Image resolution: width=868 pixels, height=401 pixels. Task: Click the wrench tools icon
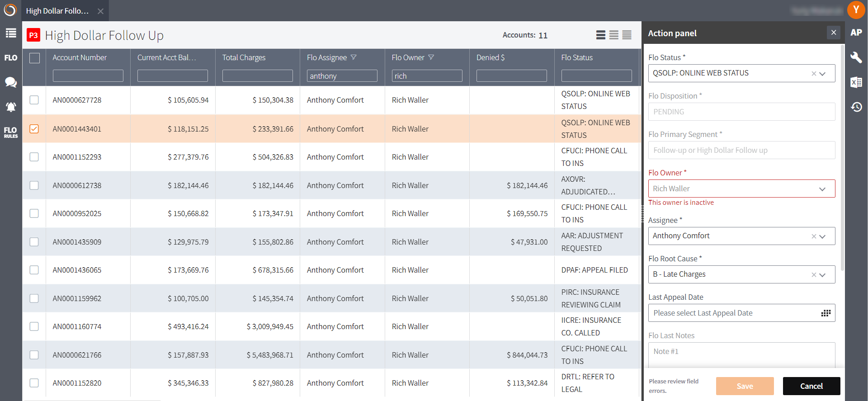856,57
